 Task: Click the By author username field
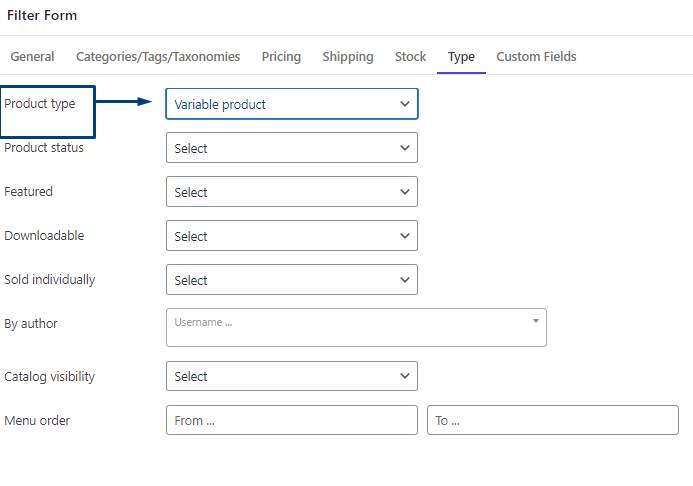pyautogui.click(x=356, y=327)
